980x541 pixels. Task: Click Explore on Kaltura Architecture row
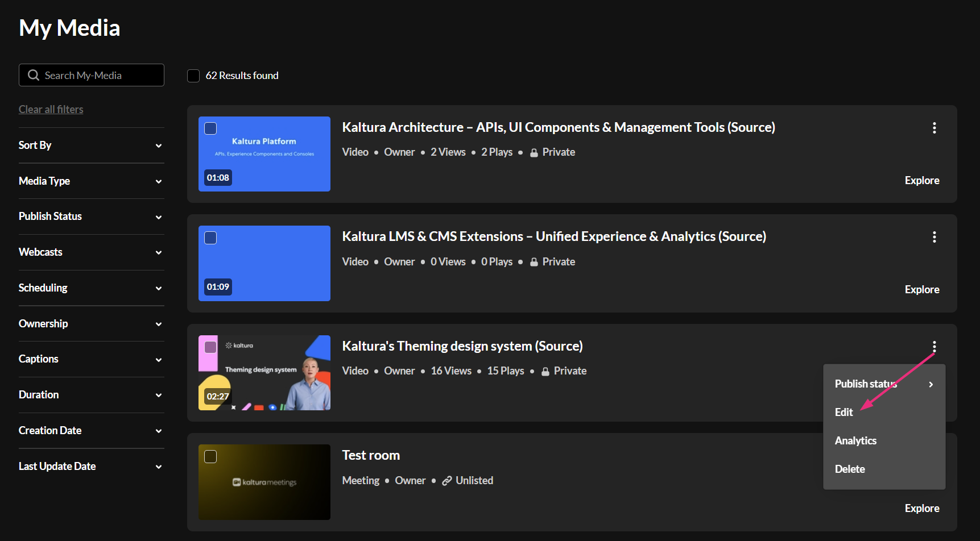pos(922,181)
